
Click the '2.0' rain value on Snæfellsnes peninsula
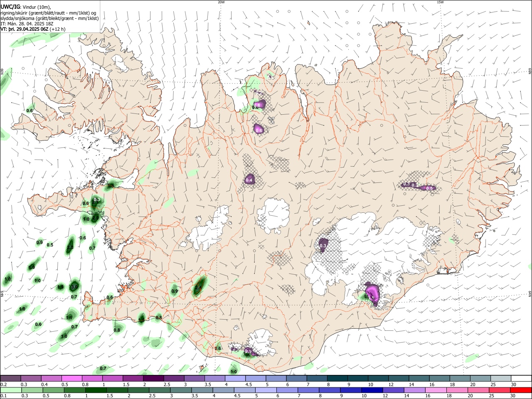95,218
